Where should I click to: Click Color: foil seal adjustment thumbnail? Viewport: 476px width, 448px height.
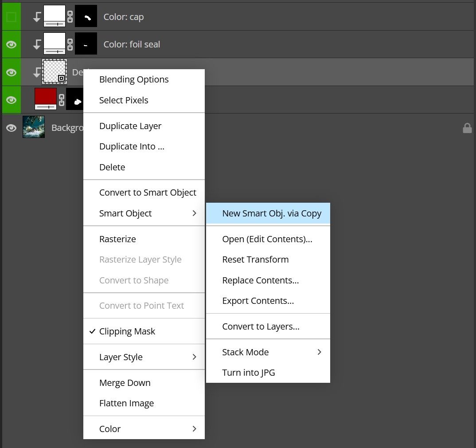tap(55, 43)
